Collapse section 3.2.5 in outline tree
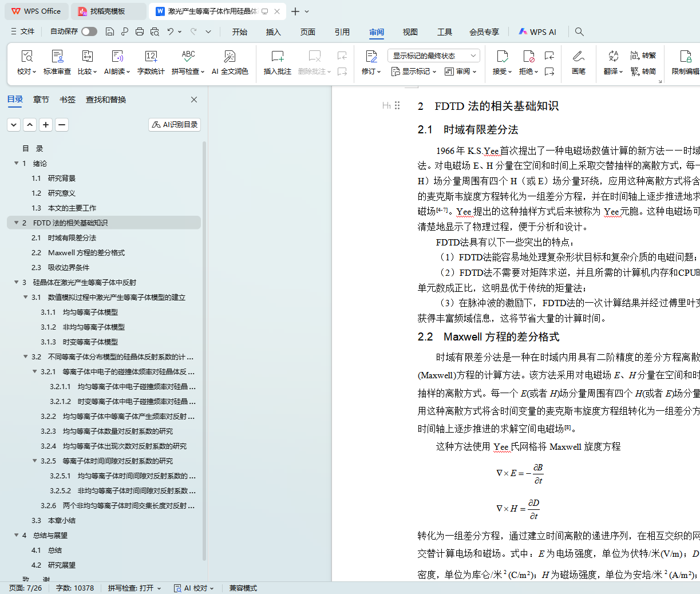 point(35,461)
